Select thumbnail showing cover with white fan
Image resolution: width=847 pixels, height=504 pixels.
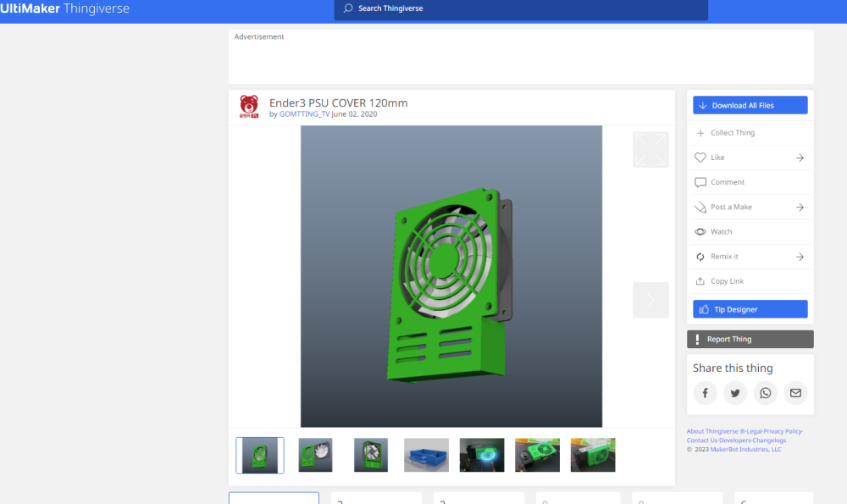315,455
